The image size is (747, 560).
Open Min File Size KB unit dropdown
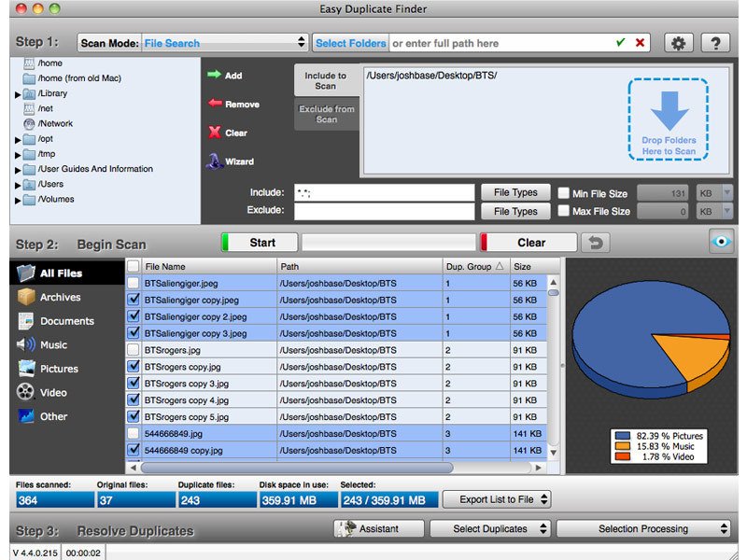point(714,193)
